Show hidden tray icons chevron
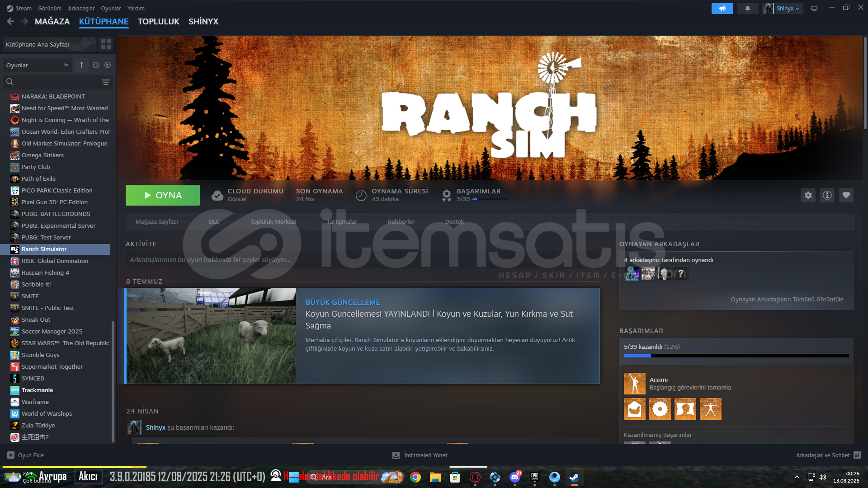Image resolution: width=868 pixels, height=488 pixels. click(797, 477)
